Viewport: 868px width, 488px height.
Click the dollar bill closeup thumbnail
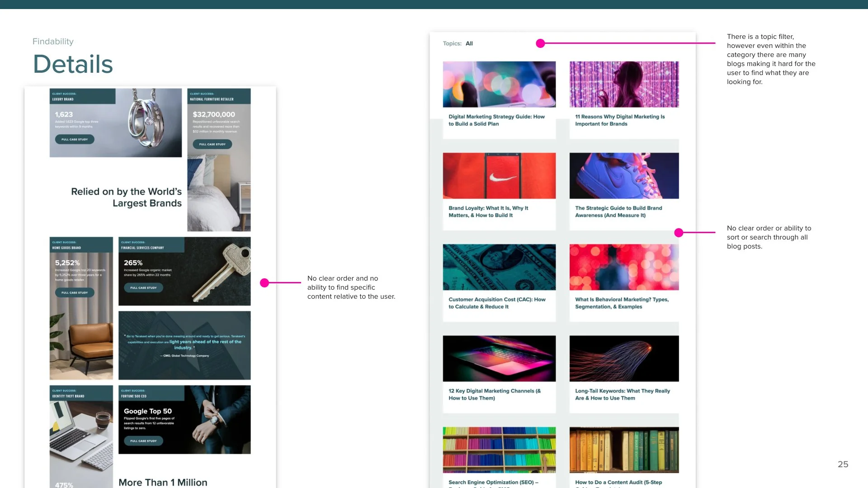[499, 267]
